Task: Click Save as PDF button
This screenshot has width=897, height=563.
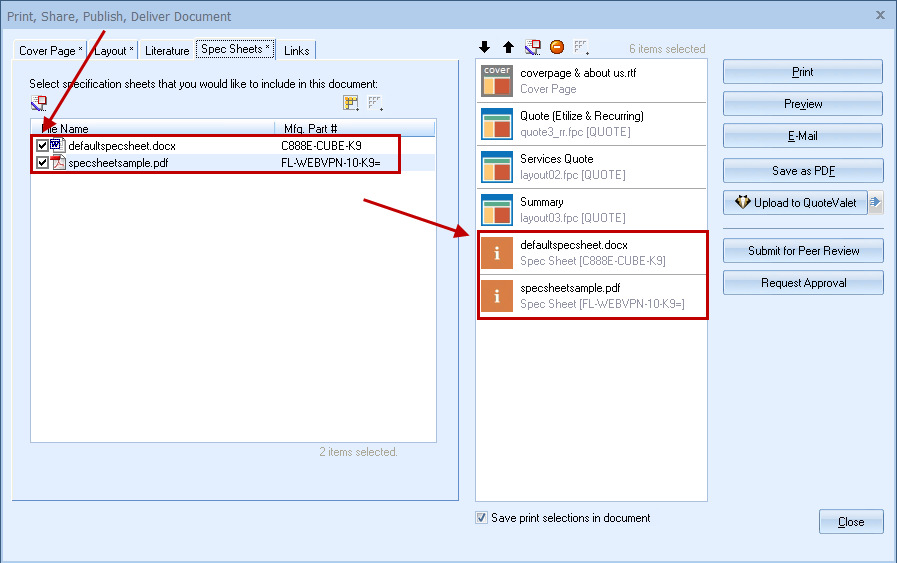Action: pyautogui.click(x=803, y=171)
